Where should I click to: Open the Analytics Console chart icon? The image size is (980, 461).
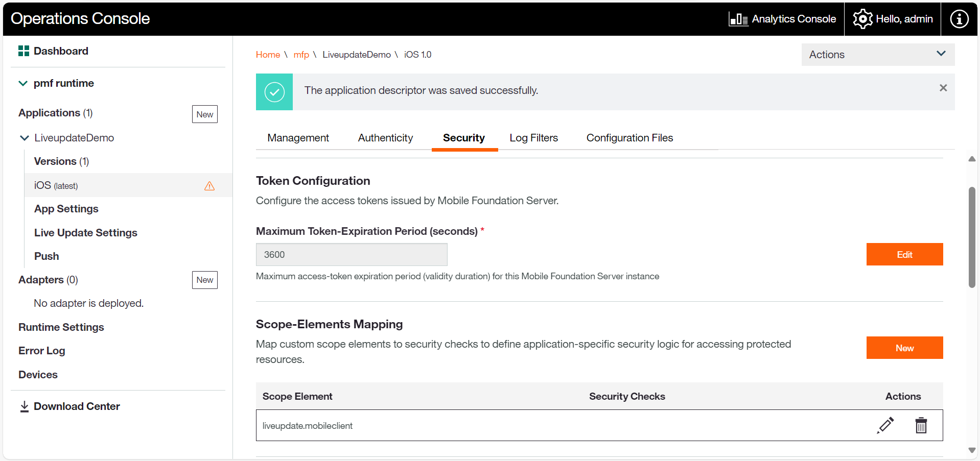point(738,19)
